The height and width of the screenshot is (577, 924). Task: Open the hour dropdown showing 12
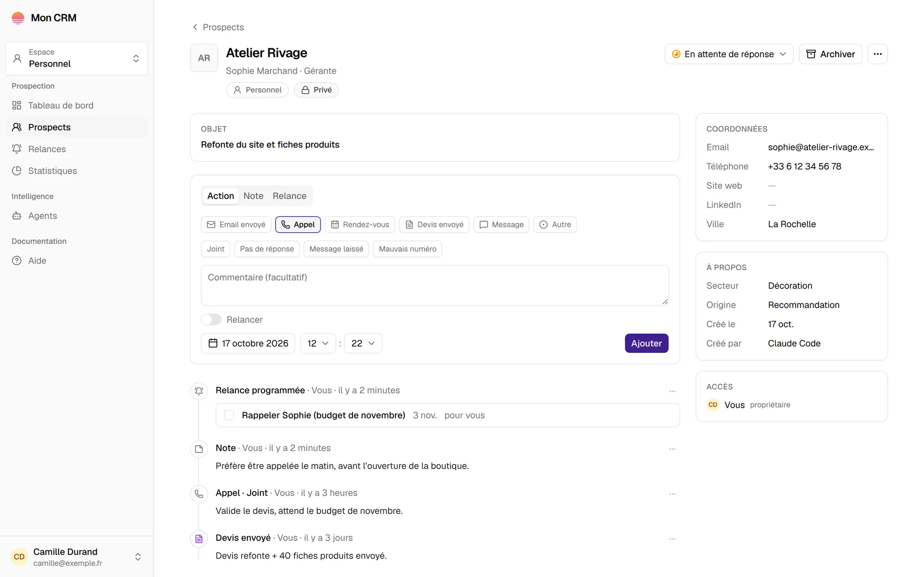pos(318,343)
